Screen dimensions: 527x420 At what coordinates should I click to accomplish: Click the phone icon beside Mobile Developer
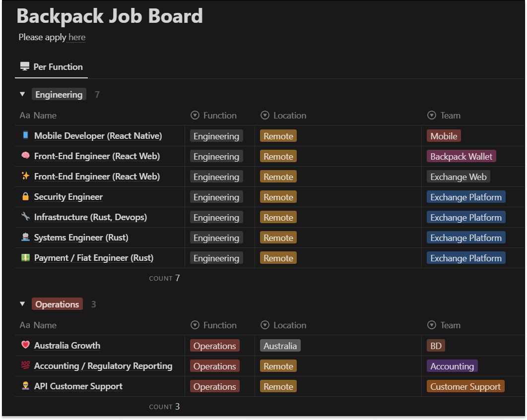[x=25, y=135]
